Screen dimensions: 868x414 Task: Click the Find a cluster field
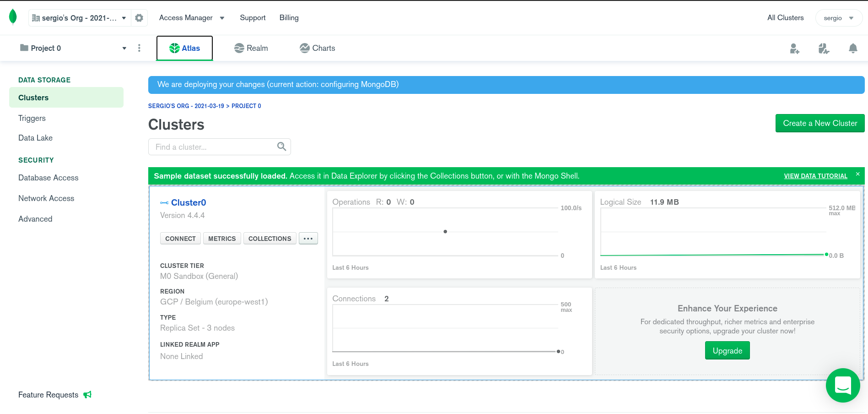pyautogui.click(x=213, y=147)
